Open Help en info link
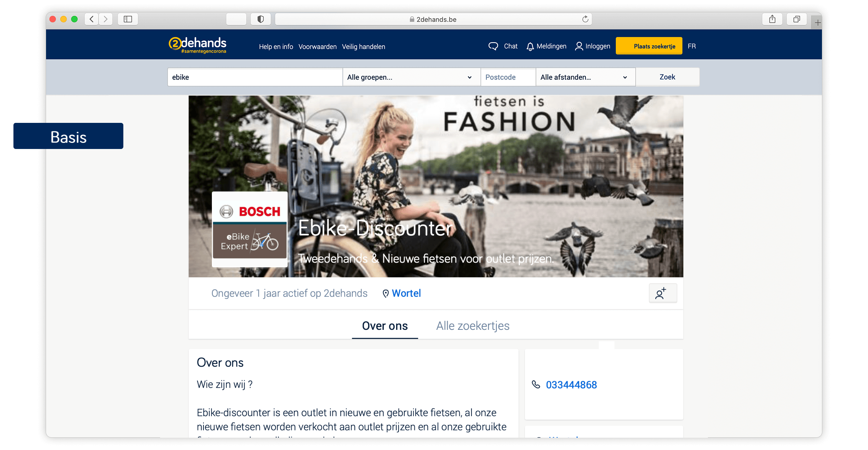 click(x=276, y=47)
